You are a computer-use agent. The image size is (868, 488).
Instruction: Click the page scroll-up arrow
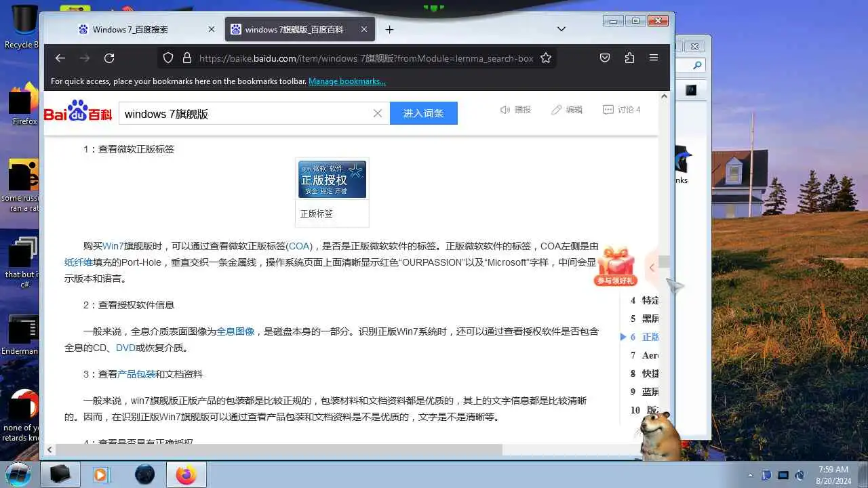tap(664, 96)
